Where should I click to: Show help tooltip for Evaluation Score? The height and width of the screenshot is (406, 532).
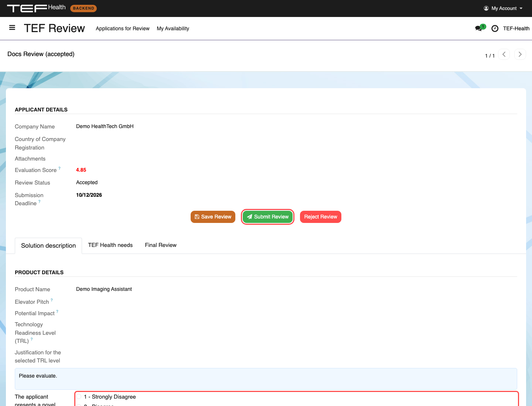(x=59, y=168)
